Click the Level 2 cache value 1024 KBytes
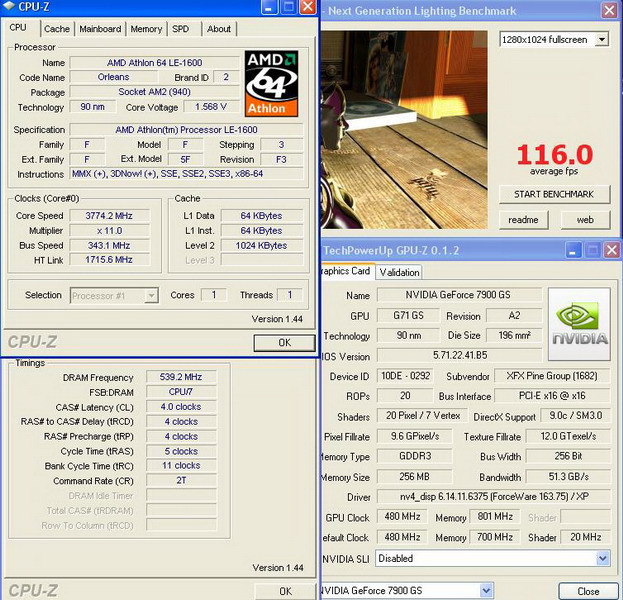 tap(261, 245)
